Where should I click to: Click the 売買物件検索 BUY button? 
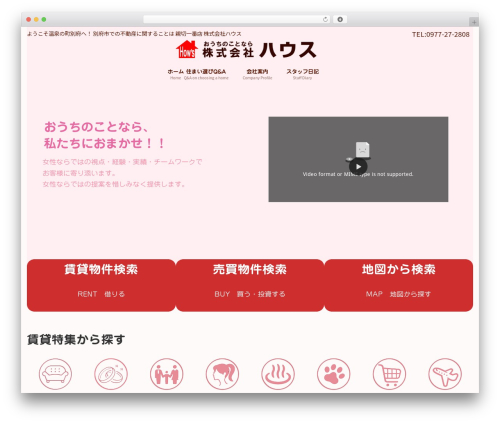point(250,285)
